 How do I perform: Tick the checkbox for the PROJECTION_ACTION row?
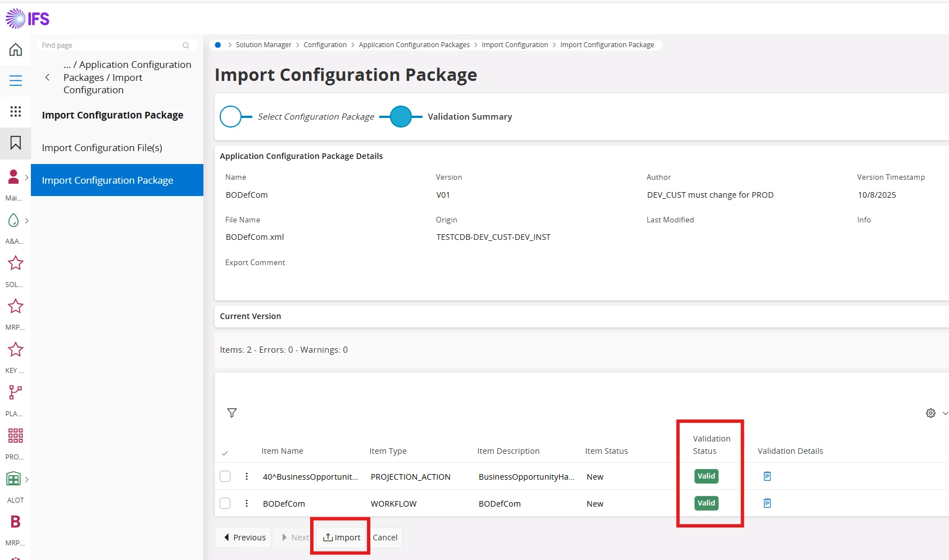225,476
